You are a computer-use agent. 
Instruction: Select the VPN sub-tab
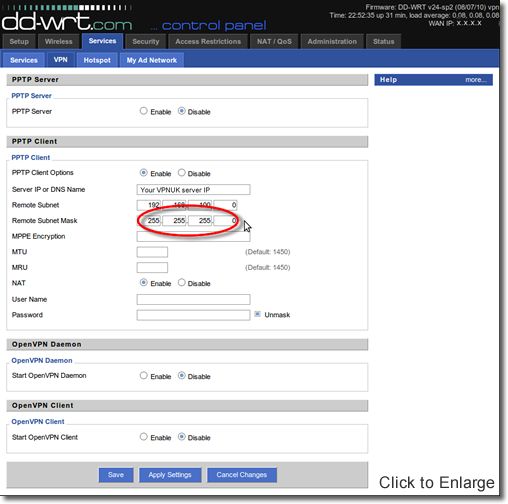[x=61, y=60]
